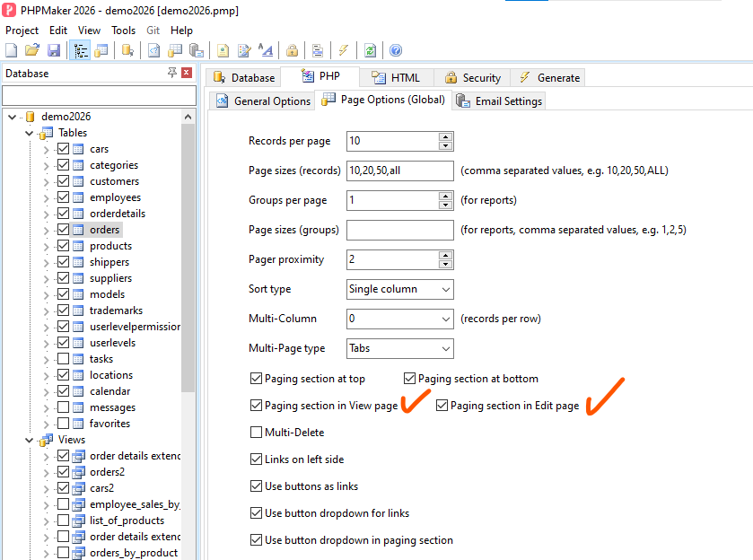Click the Page sizes (groups) input field
The image size is (753, 560).
pyautogui.click(x=399, y=231)
